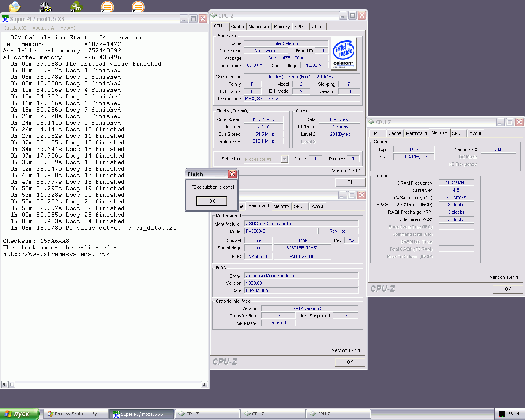Viewport: 525px width, 420px height.
Task: Switch to Mainboard tab in CPU-Z processor window
Action: (259, 27)
